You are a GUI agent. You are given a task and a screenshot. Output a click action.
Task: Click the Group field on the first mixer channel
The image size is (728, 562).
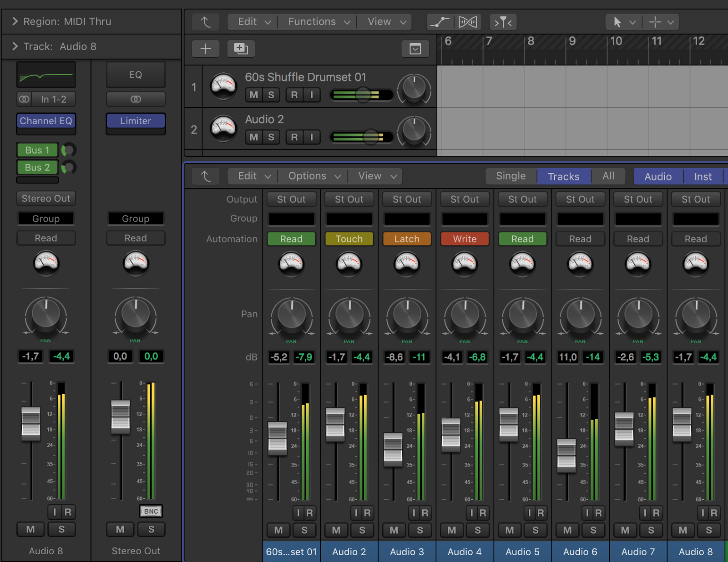(291, 219)
